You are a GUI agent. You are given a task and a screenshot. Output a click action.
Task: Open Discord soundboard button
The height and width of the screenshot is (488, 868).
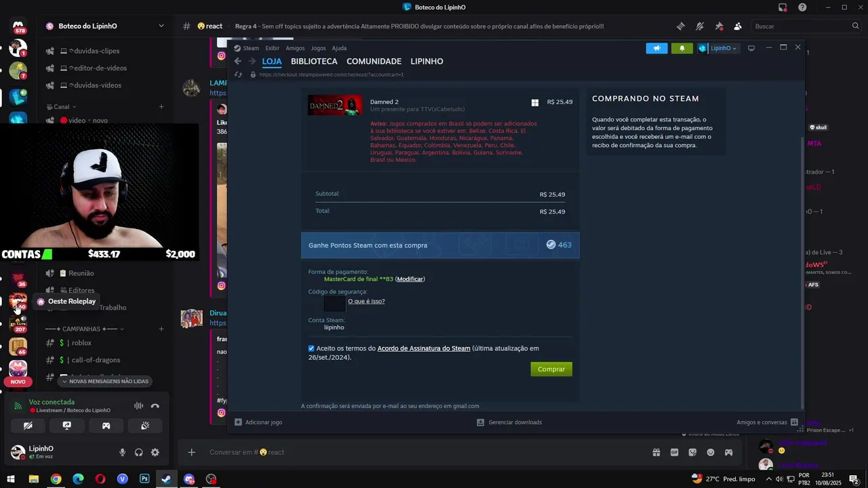(145, 426)
